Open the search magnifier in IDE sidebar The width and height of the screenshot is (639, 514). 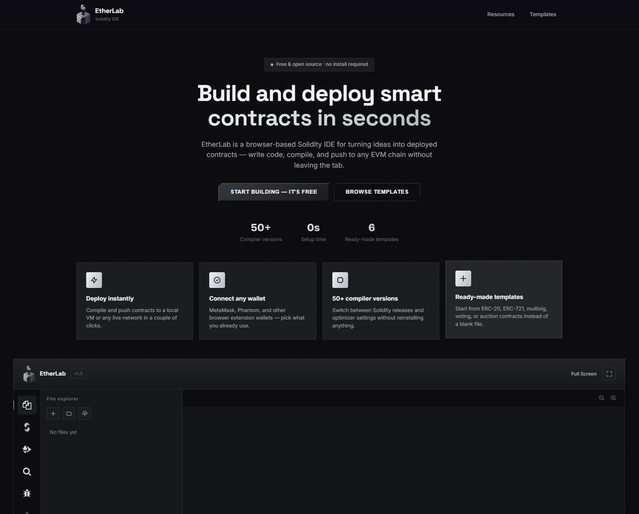tap(27, 472)
